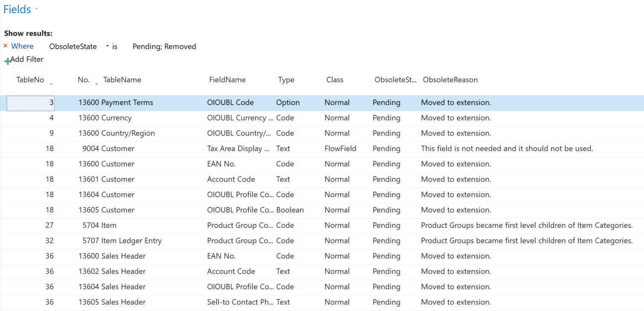Click Account Code in Sales Header row
This screenshot has height=311, width=644.
[231, 271]
